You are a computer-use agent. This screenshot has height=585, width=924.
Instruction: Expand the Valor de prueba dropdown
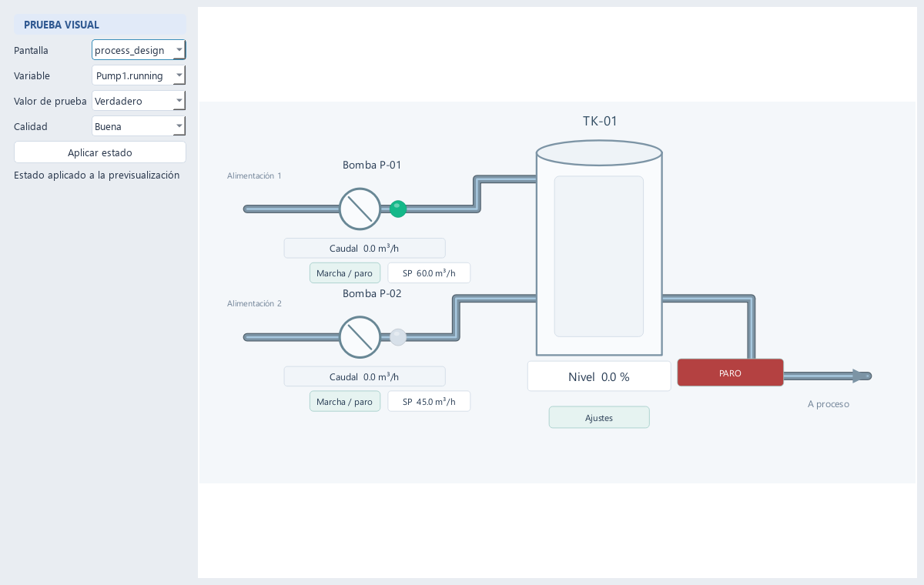tap(139, 101)
